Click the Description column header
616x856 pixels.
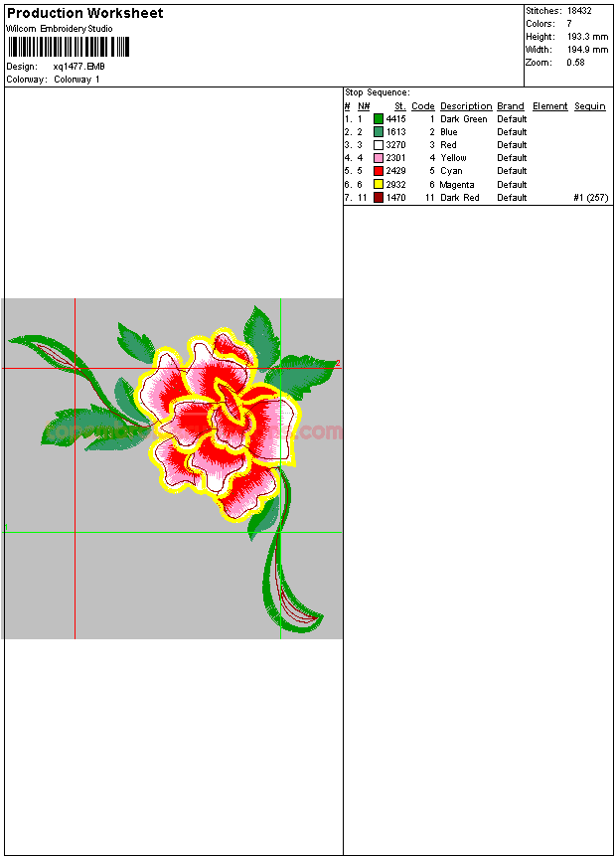pos(466,106)
